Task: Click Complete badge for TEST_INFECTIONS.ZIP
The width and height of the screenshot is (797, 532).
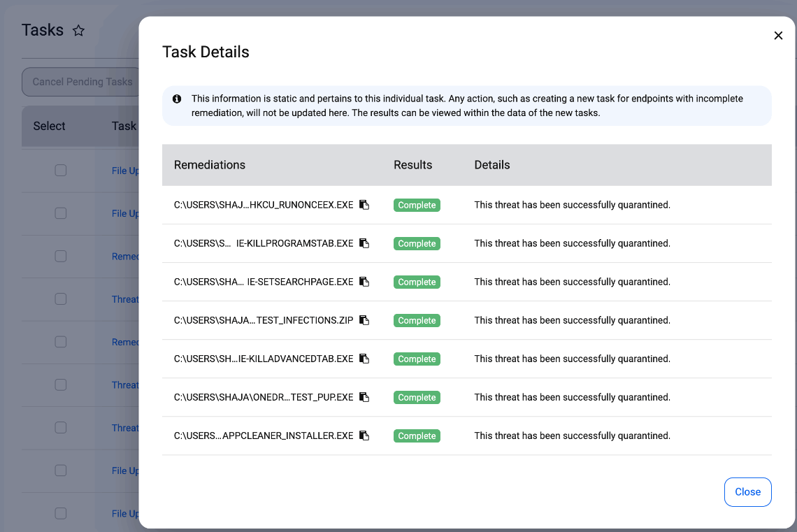Action: (x=417, y=320)
